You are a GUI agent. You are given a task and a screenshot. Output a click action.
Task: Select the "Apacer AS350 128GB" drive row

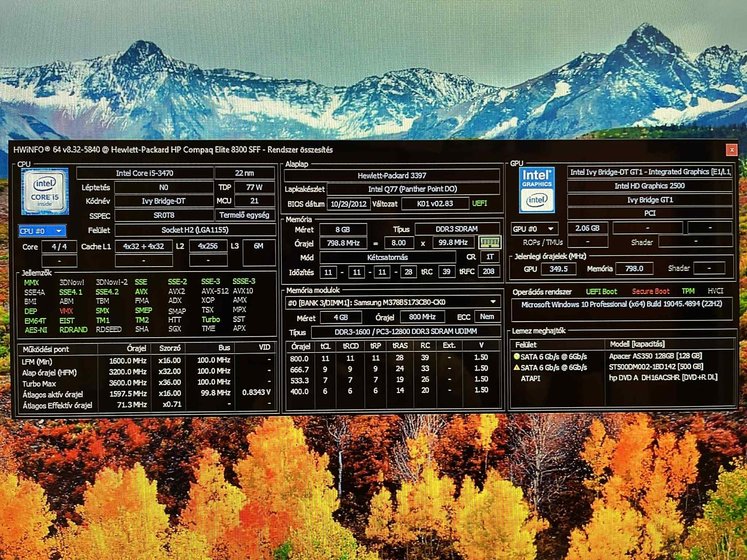click(624, 356)
